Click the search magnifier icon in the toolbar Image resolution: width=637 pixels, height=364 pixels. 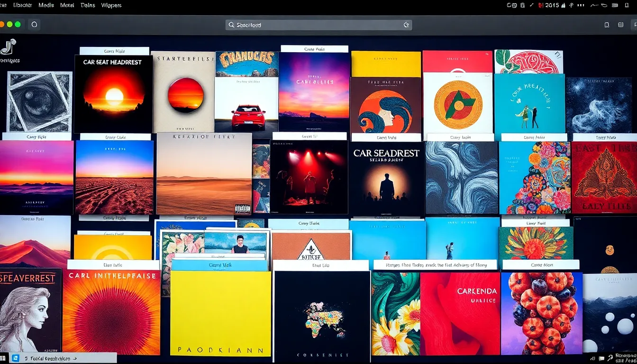pyautogui.click(x=231, y=25)
